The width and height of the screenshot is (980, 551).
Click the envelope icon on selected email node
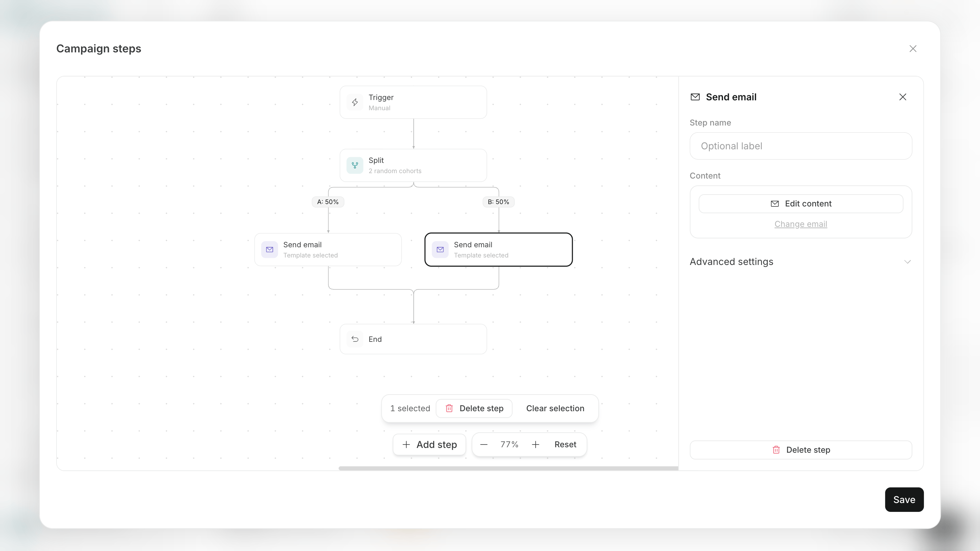pyautogui.click(x=440, y=249)
